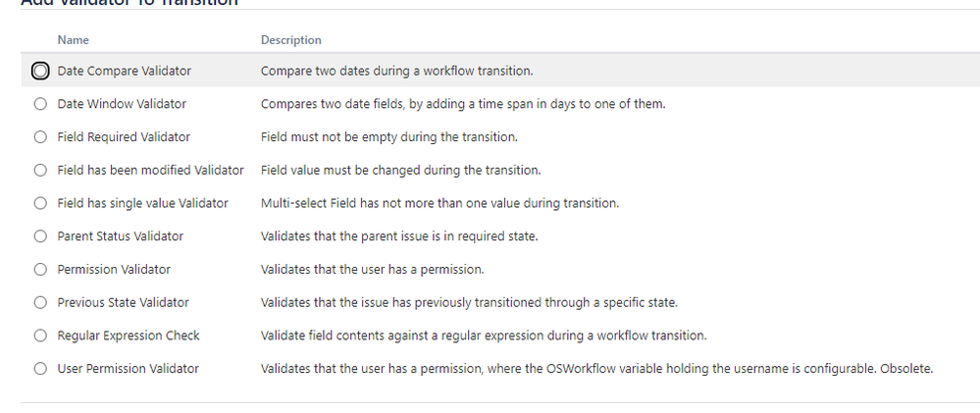Click the Previous State Validator description text

click(x=469, y=302)
